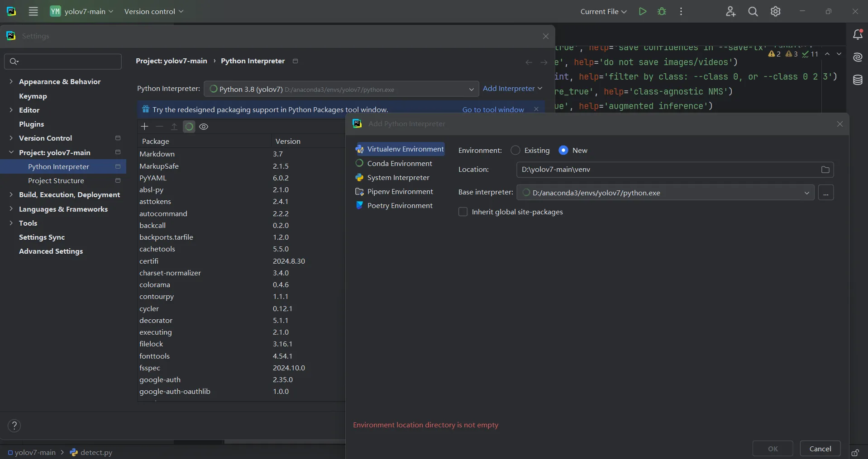This screenshot has height=459, width=868.
Task: Follow the Go to tool window link
Action: click(493, 109)
